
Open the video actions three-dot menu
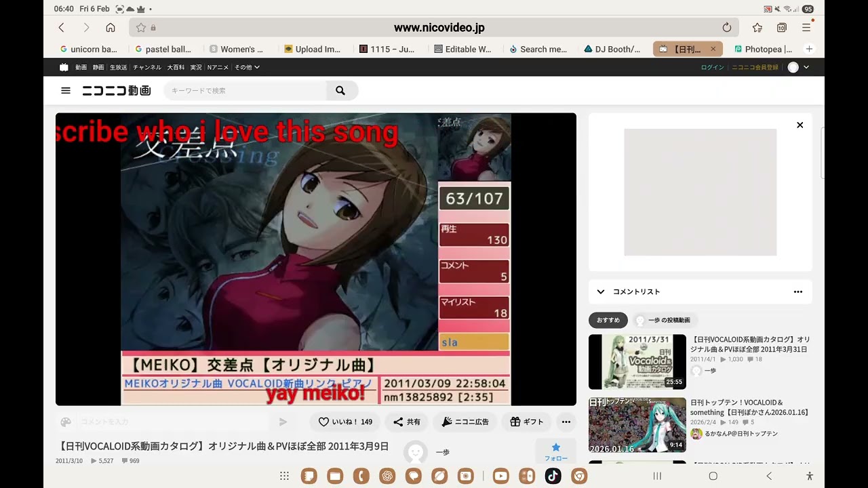coord(566,422)
